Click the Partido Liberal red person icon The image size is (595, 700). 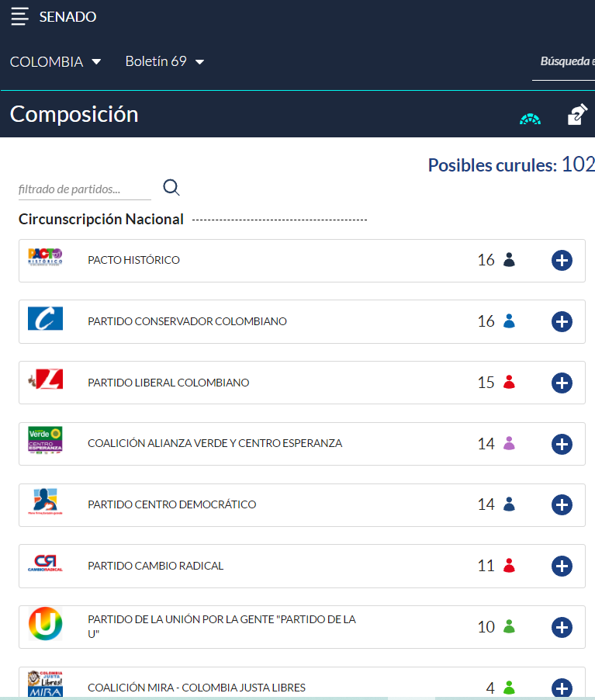(509, 383)
